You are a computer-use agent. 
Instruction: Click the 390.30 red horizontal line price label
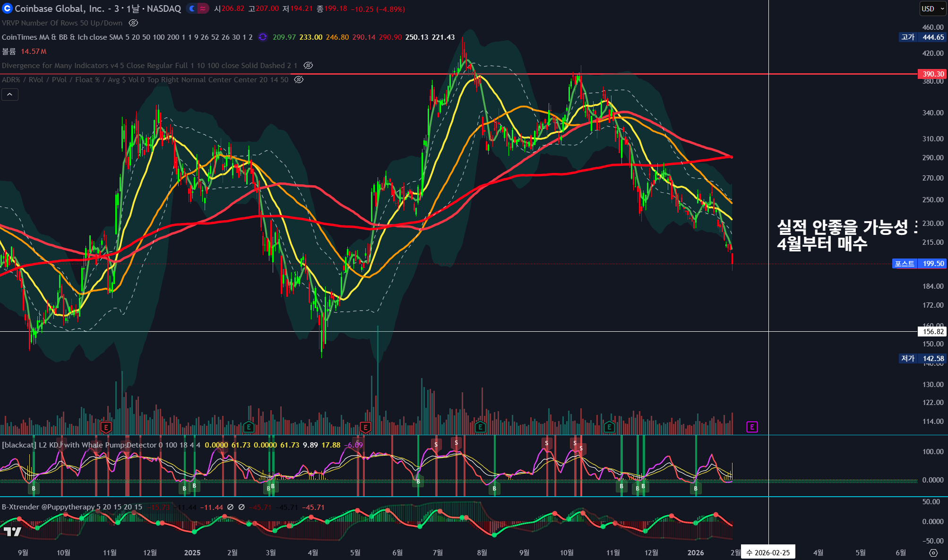point(932,74)
